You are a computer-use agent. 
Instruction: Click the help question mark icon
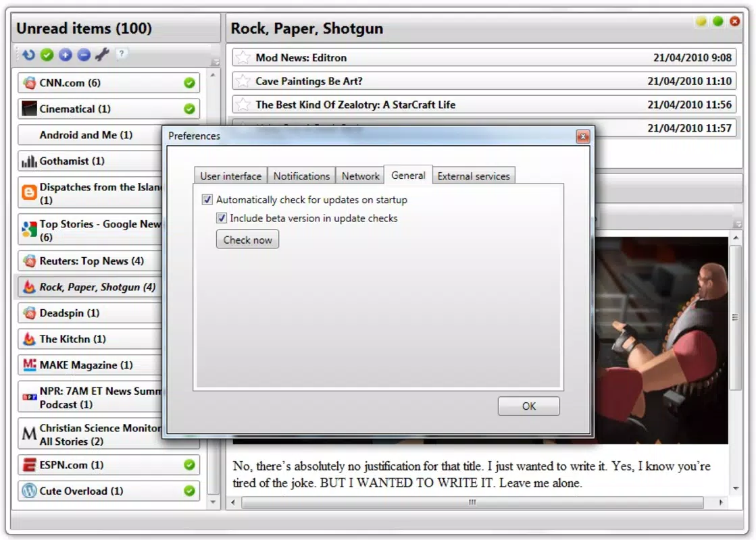tap(122, 54)
